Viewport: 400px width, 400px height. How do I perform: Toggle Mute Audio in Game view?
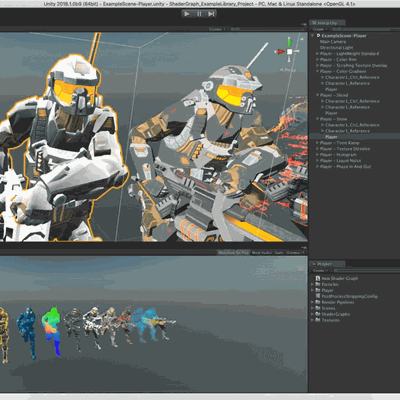(x=262, y=253)
